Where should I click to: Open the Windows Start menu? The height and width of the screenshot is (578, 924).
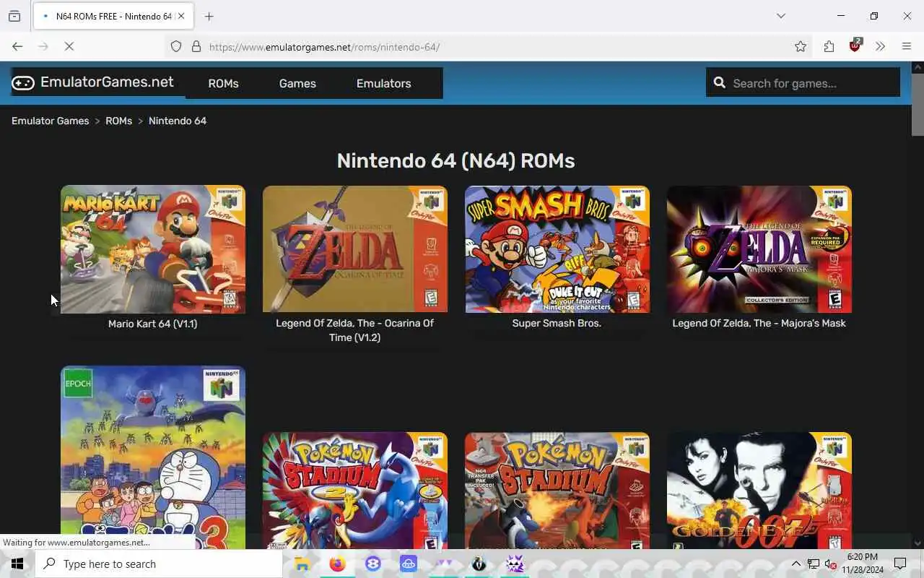point(17,564)
